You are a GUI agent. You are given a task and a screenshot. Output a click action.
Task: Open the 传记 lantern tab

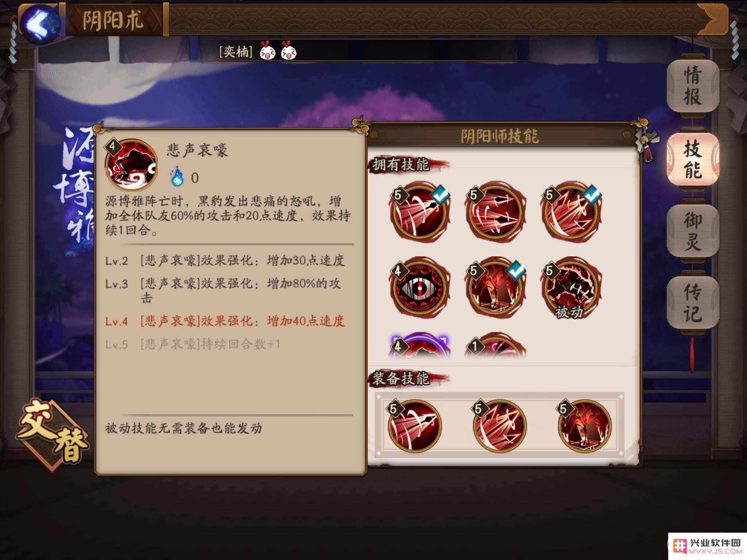692,303
